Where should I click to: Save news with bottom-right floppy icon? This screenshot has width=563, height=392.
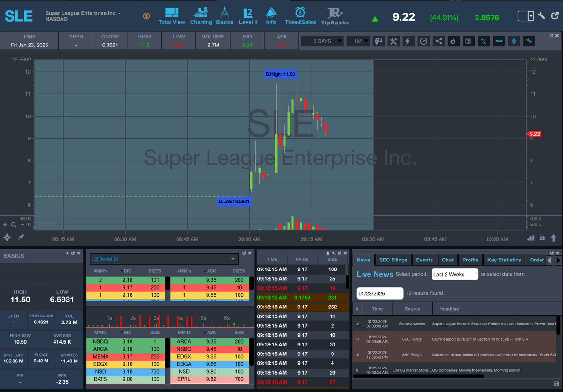(556, 384)
